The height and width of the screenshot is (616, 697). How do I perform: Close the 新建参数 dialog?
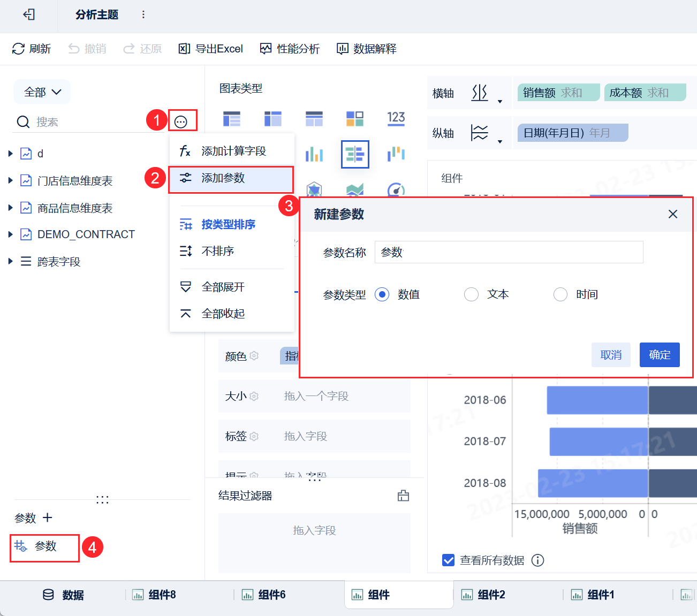[673, 214]
